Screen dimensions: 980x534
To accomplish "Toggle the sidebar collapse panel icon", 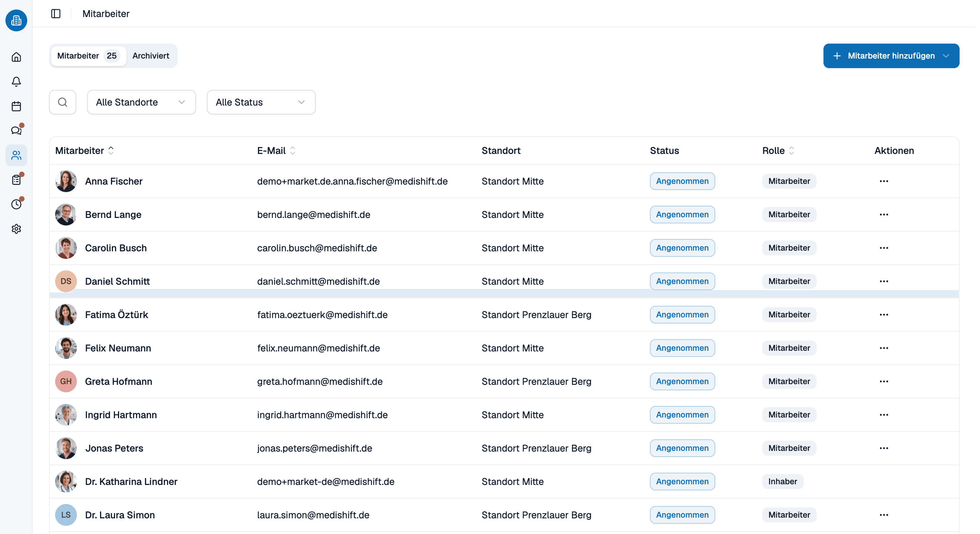I will click(56, 14).
